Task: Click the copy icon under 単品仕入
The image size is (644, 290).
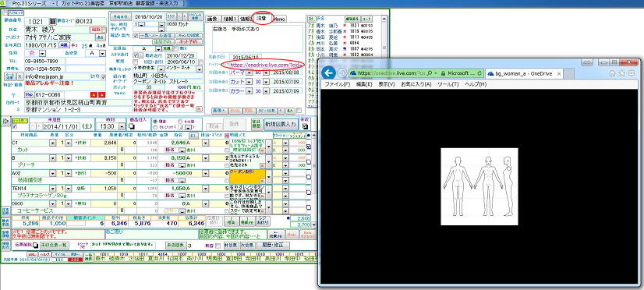Action: tap(132, 127)
